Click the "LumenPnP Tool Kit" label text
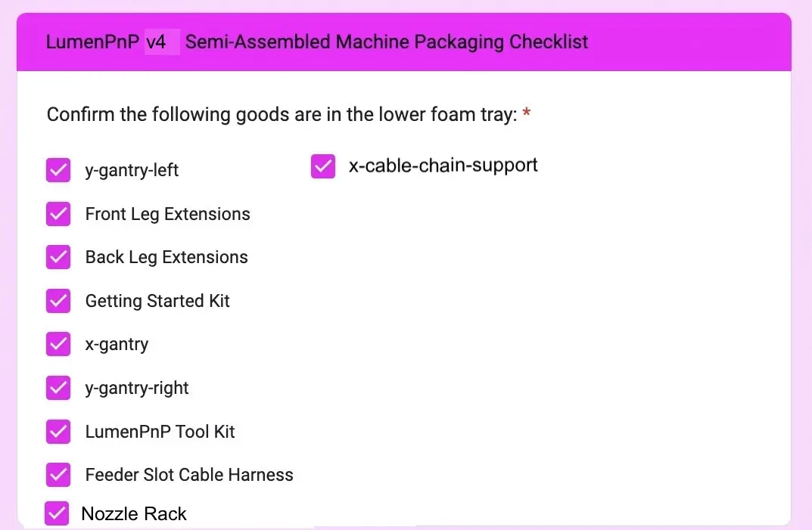Image resolution: width=812 pixels, height=530 pixels. click(x=160, y=432)
